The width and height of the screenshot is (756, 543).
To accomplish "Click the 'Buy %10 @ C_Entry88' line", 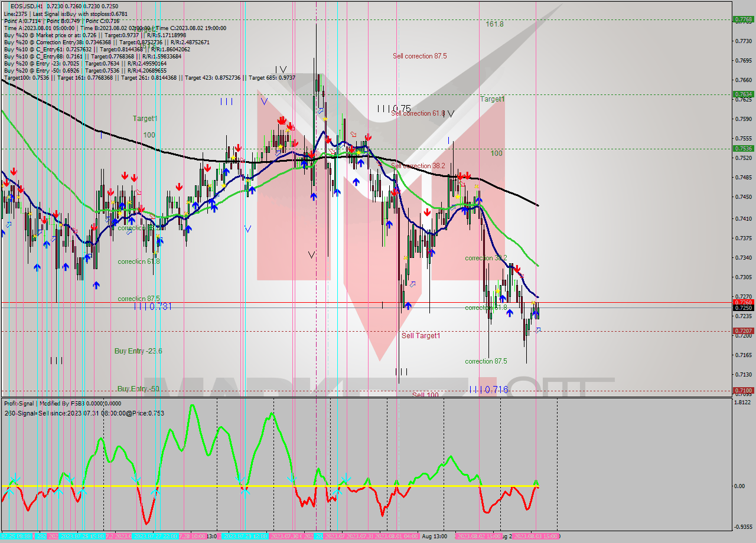I will (94, 57).
